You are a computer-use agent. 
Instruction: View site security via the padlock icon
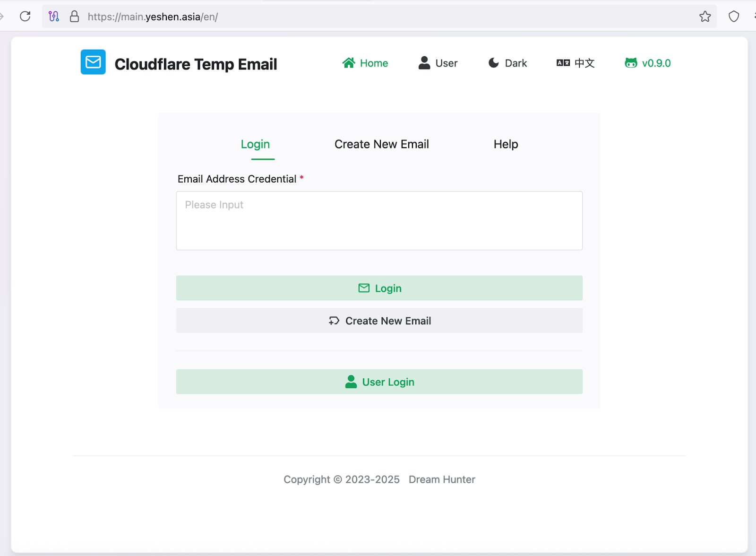[x=74, y=17]
